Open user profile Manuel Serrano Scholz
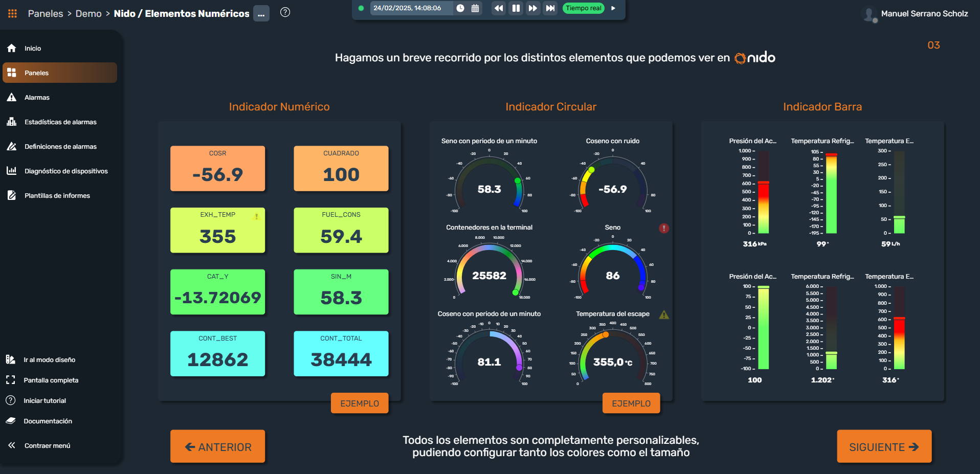The width and height of the screenshot is (980, 474). [924, 14]
